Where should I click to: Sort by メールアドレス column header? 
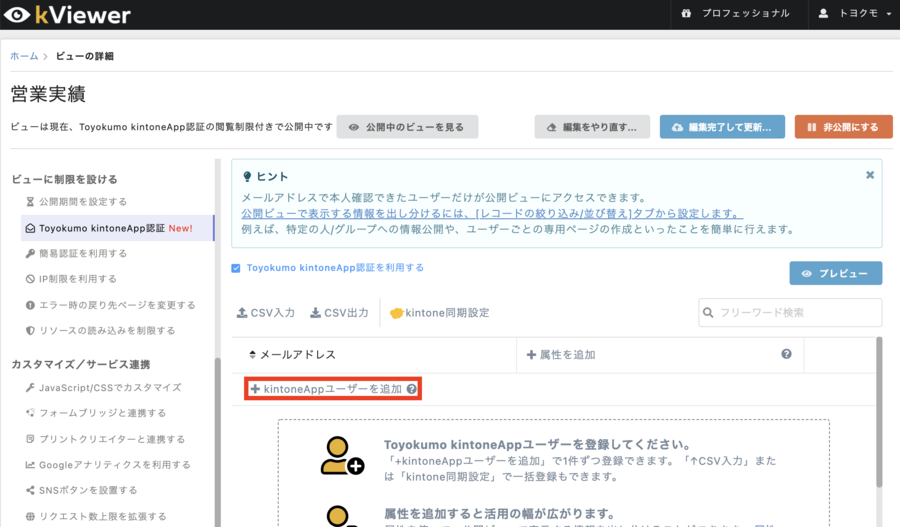292,355
